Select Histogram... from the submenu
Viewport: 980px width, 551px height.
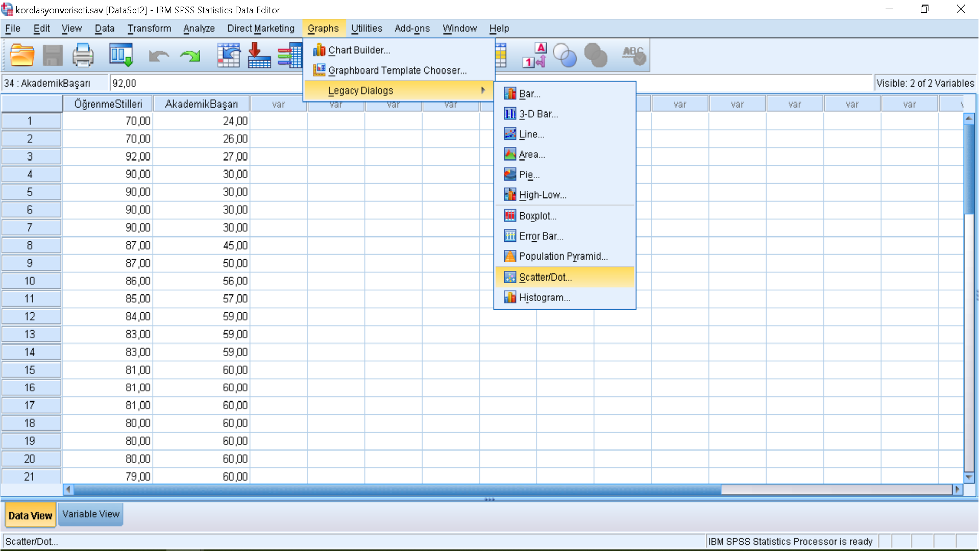coord(565,297)
